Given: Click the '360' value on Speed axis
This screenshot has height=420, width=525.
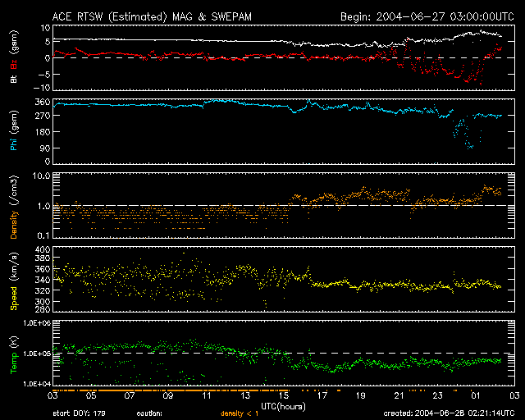Looking at the screenshot, I should coord(43,269).
